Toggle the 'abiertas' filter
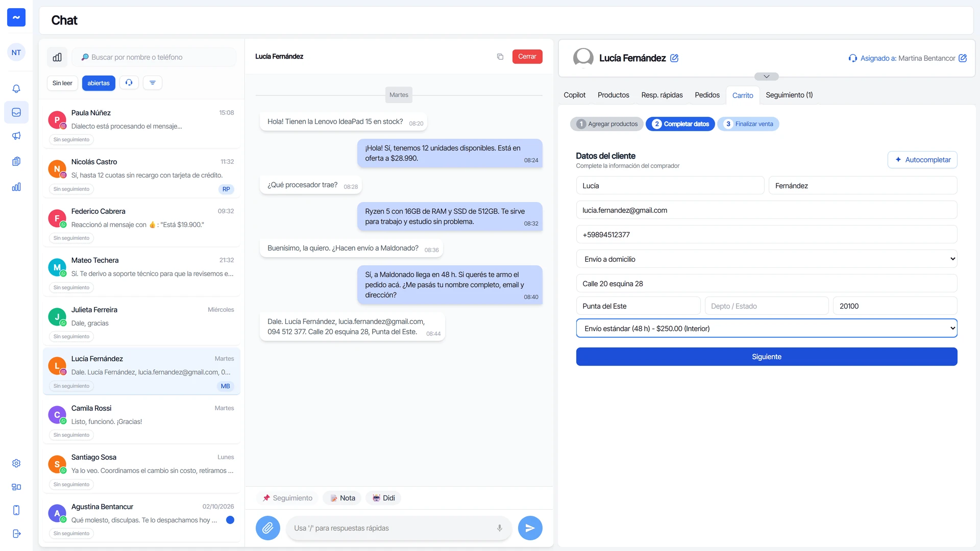Image resolution: width=980 pixels, height=551 pixels. pyautogui.click(x=99, y=83)
